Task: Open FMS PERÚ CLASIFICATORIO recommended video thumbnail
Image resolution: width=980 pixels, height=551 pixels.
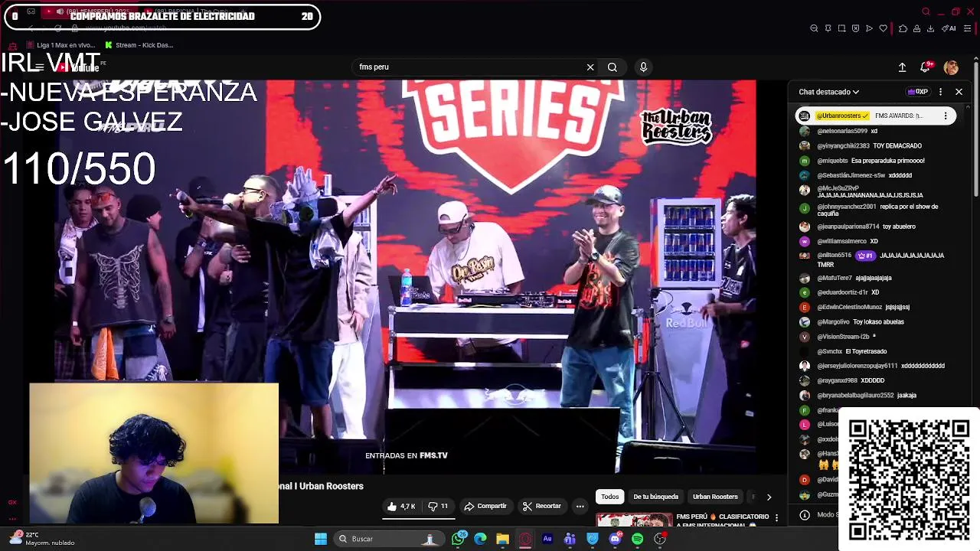Action: 634,520
